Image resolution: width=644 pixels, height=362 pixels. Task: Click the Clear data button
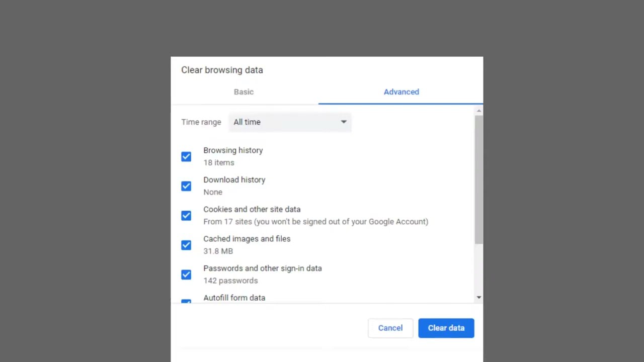[x=446, y=328]
